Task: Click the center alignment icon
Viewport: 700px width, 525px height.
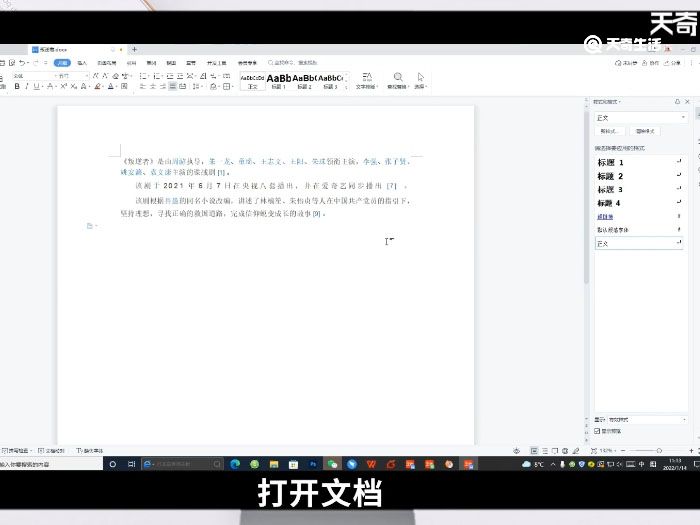Action: (x=153, y=86)
